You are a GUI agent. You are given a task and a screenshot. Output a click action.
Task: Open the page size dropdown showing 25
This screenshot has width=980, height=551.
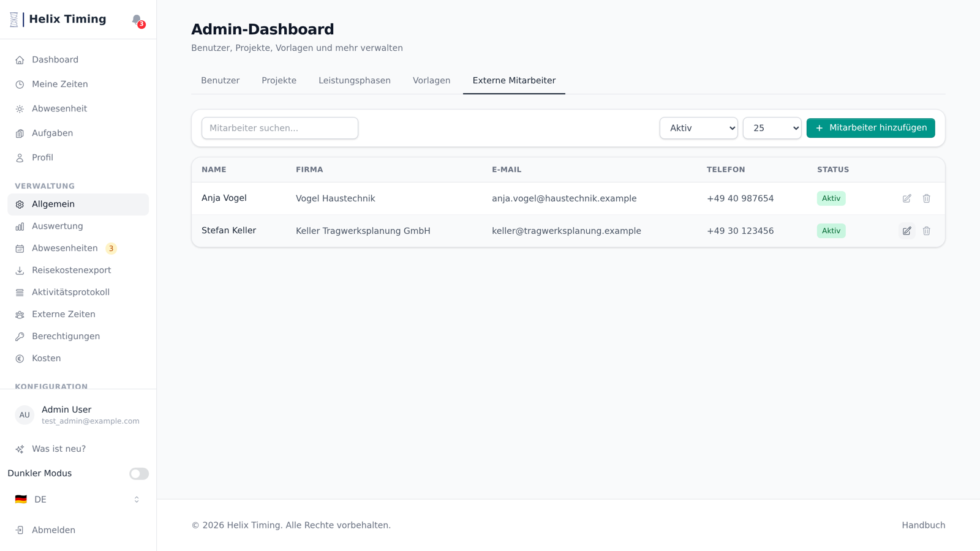772,128
